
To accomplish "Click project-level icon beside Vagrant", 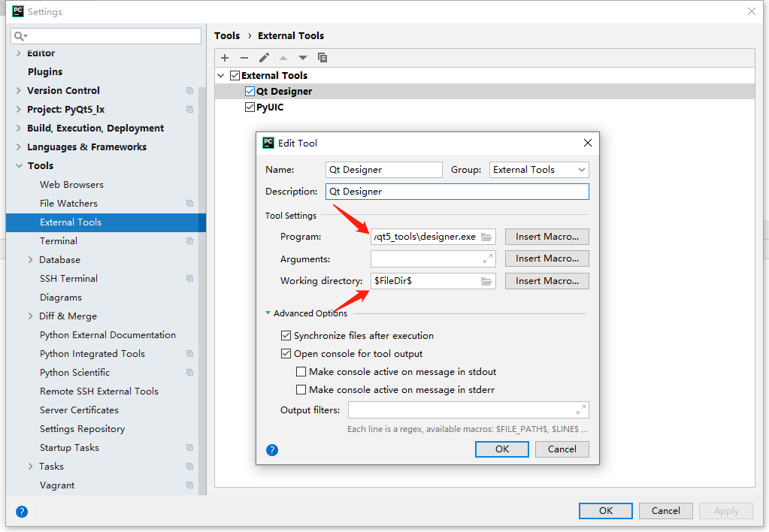I will coord(189,485).
